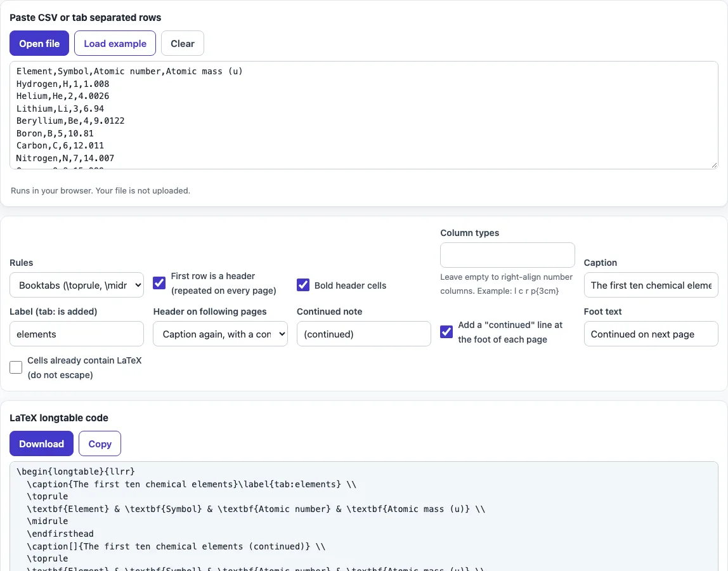728x571 pixels.
Task: Click the generated LaTeX output area
Action: pos(364,516)
